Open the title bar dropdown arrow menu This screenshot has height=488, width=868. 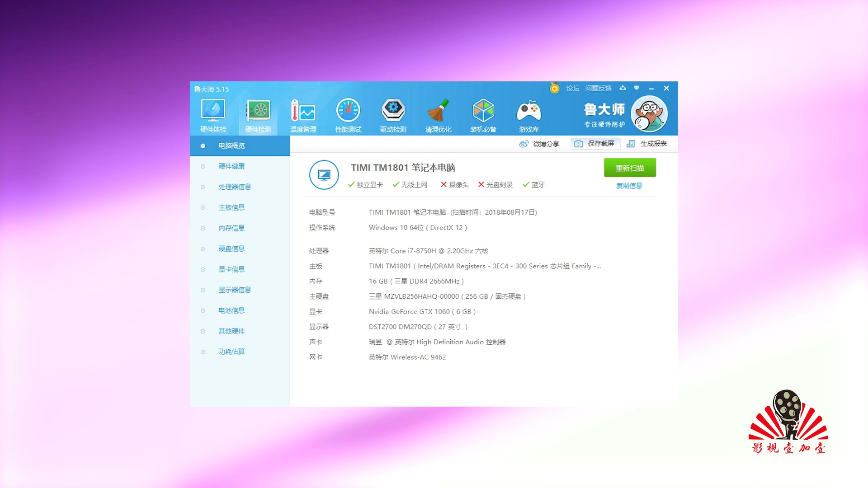[x=637, y=88]
